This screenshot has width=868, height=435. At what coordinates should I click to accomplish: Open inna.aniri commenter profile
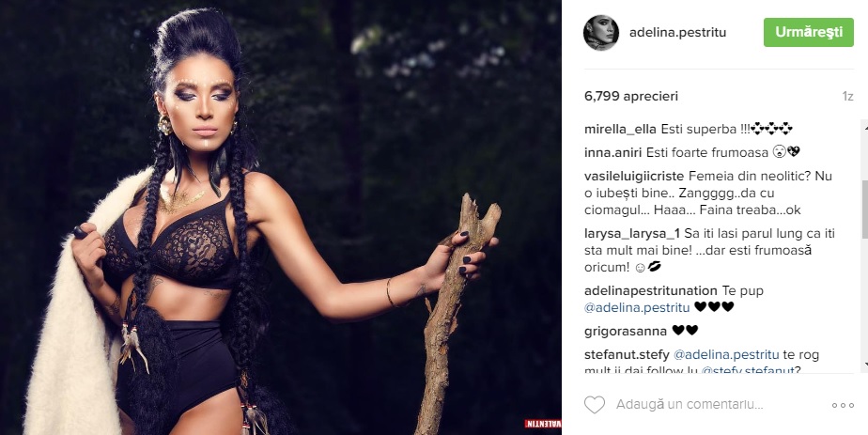[x=612, y=152]
